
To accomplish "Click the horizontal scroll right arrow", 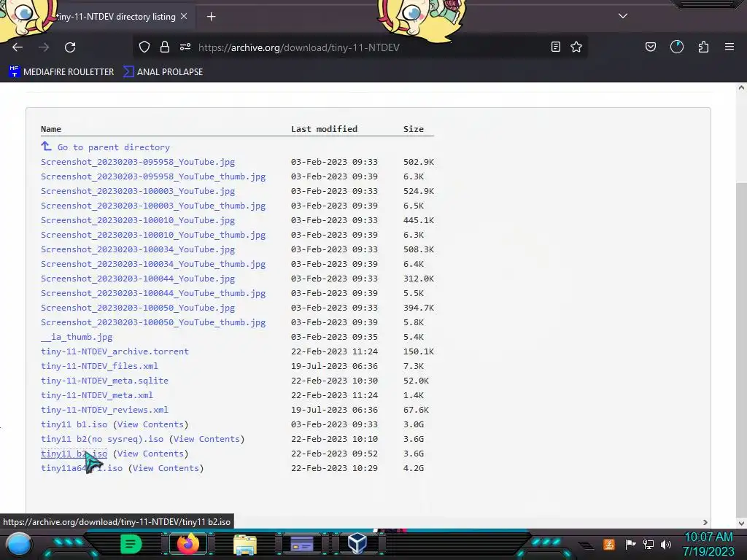I will tap(705, 522).
